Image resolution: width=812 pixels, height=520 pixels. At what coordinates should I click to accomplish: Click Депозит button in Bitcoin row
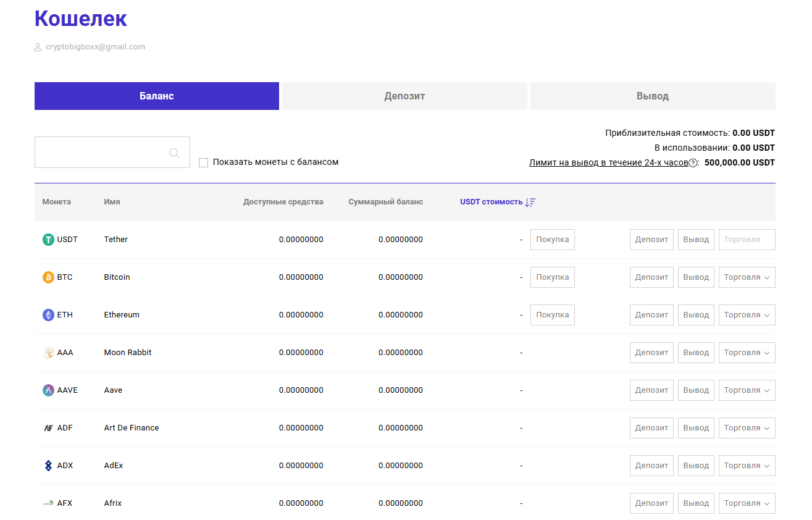tap(651, 277)
